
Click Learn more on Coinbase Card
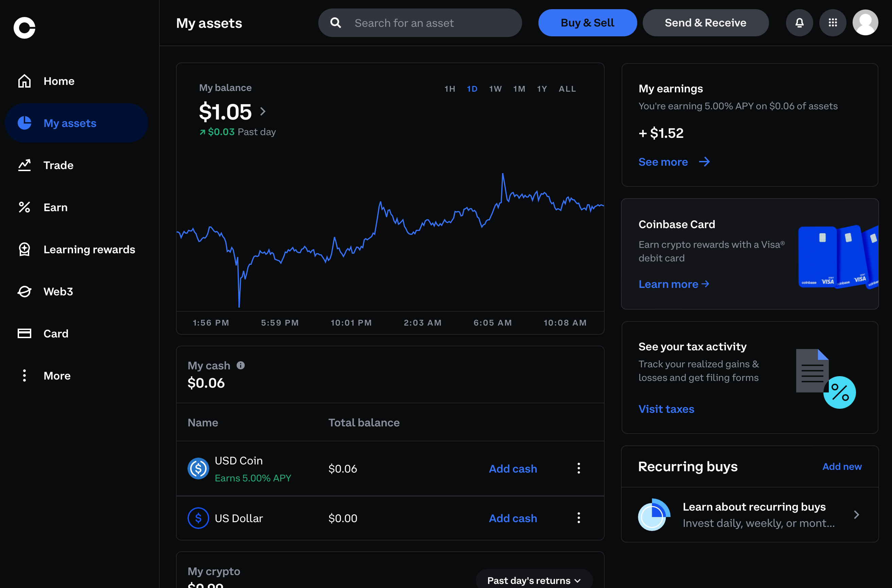click(x=674, y=284)
